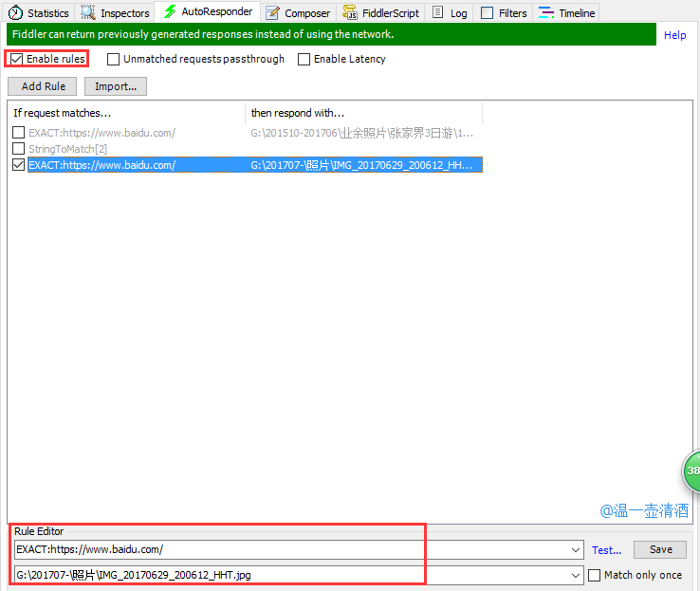Click the Statistics stopwatch icon
Viewport: 700px width, 591px height.
pyautogui.click(x=15, y=13)
